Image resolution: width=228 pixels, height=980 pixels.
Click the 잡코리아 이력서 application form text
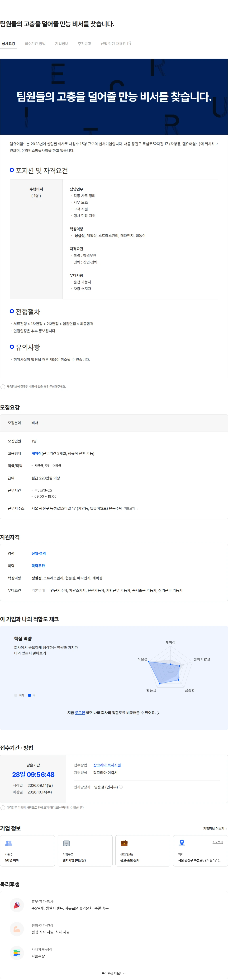(105, 772)
